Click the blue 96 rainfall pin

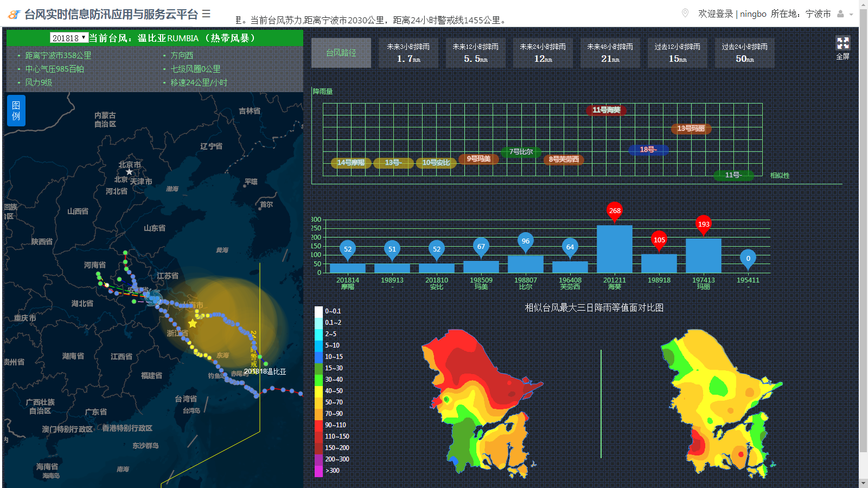click(525, 241)
